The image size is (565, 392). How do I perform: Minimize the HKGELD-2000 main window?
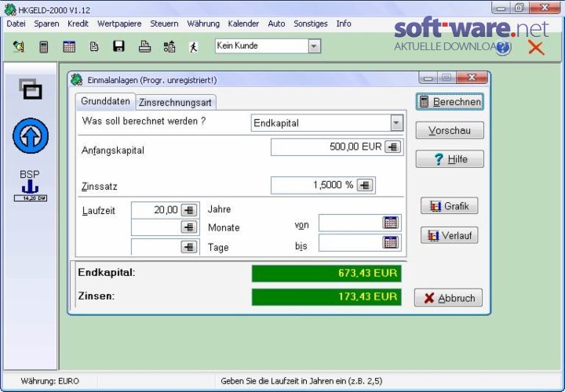coord(501,8)
